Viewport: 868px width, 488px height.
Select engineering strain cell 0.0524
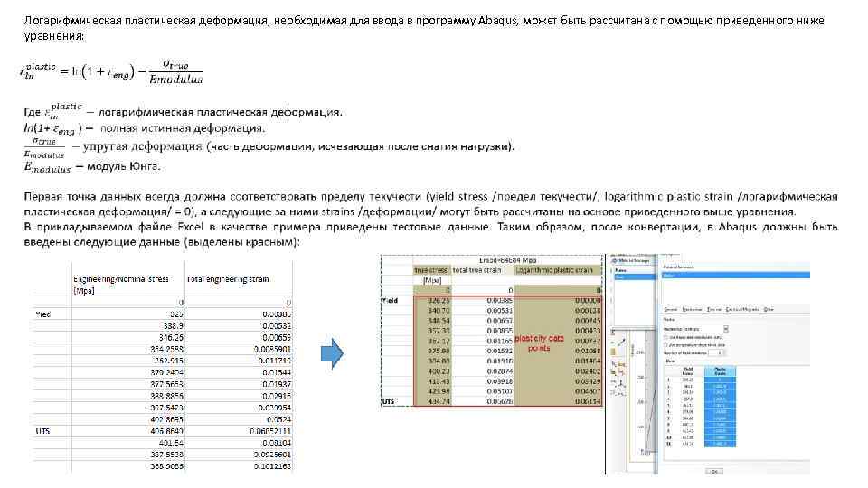pyautogui.click(x=238, y=419)
